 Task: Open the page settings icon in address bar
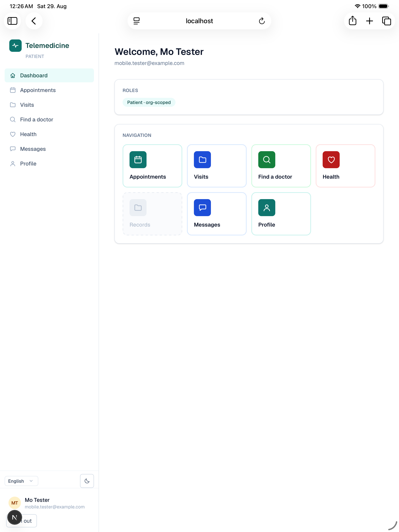pyautogui.click(x=136, y=21)
